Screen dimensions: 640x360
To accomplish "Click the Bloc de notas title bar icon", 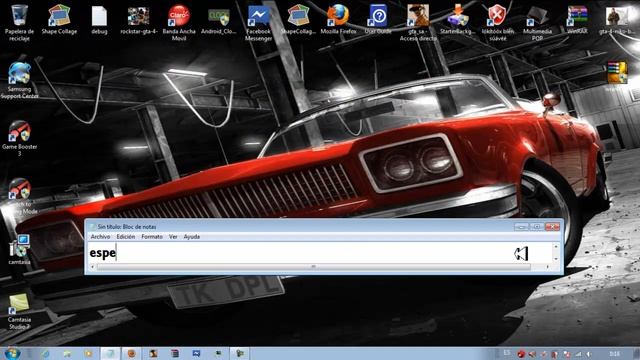I will point(92,227).
